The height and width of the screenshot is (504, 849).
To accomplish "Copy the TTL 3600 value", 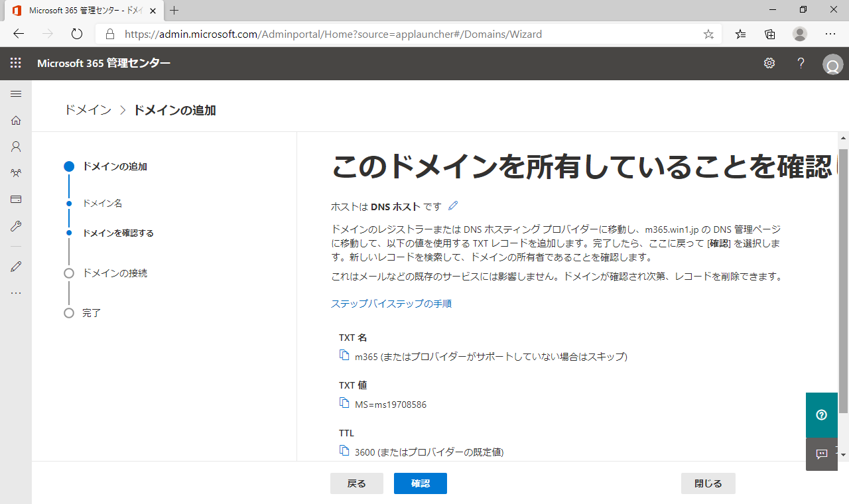I will [x=344, y=451].
